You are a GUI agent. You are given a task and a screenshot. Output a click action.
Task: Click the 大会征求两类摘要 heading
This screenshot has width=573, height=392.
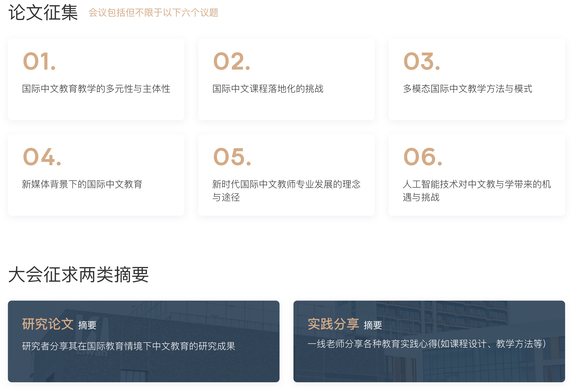79,274
